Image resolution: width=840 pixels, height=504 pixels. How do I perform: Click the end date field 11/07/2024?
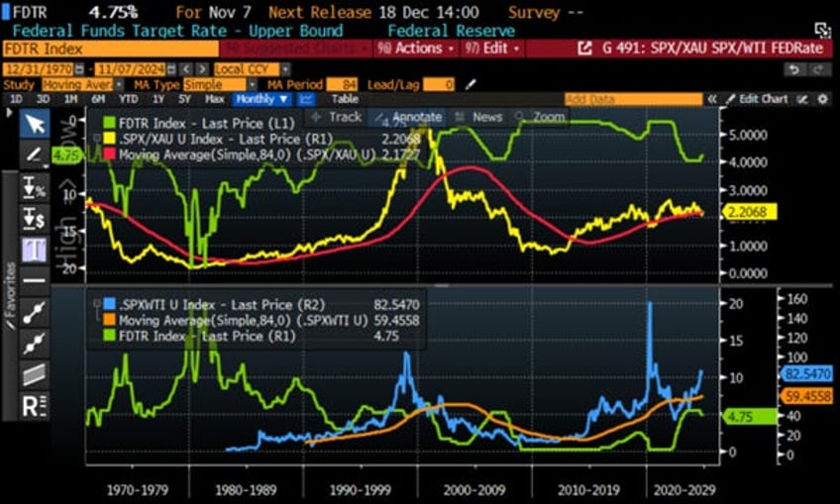(x=131, y=69)
